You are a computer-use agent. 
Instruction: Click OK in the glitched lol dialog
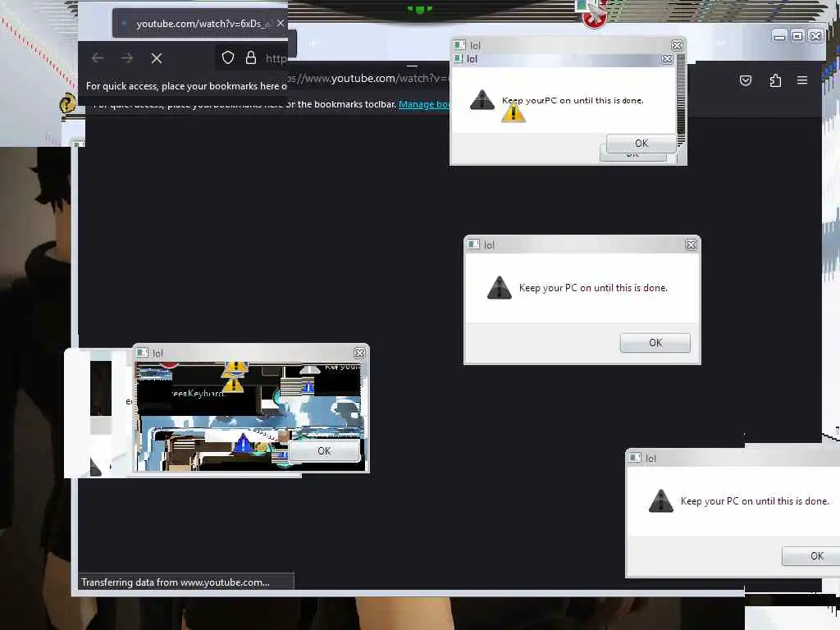coord(324,451)
